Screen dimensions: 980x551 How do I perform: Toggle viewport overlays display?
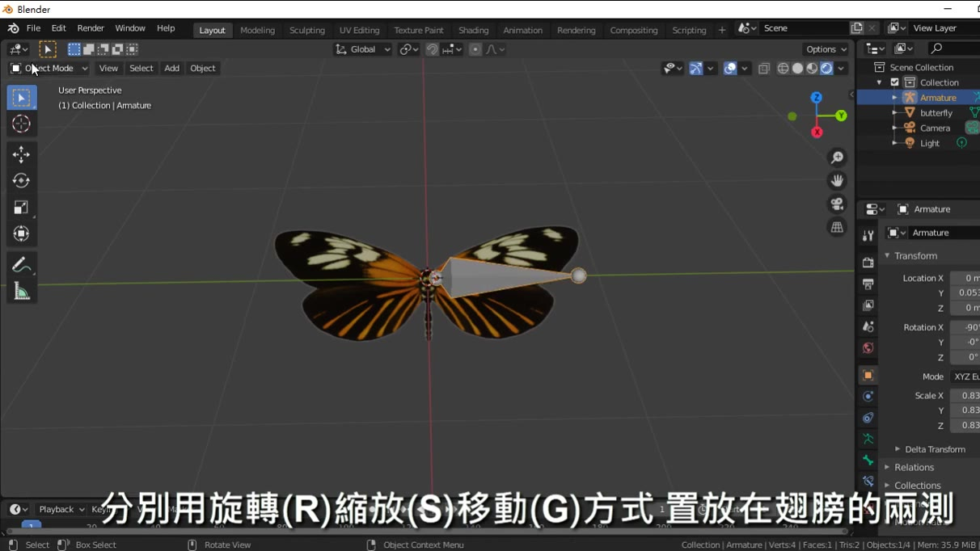(730, 69)
